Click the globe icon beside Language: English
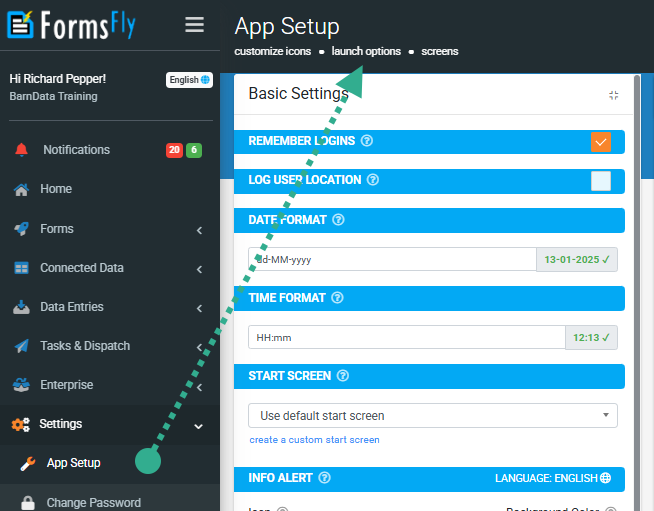This screenshot has width=654, height=511. (605, 478)
